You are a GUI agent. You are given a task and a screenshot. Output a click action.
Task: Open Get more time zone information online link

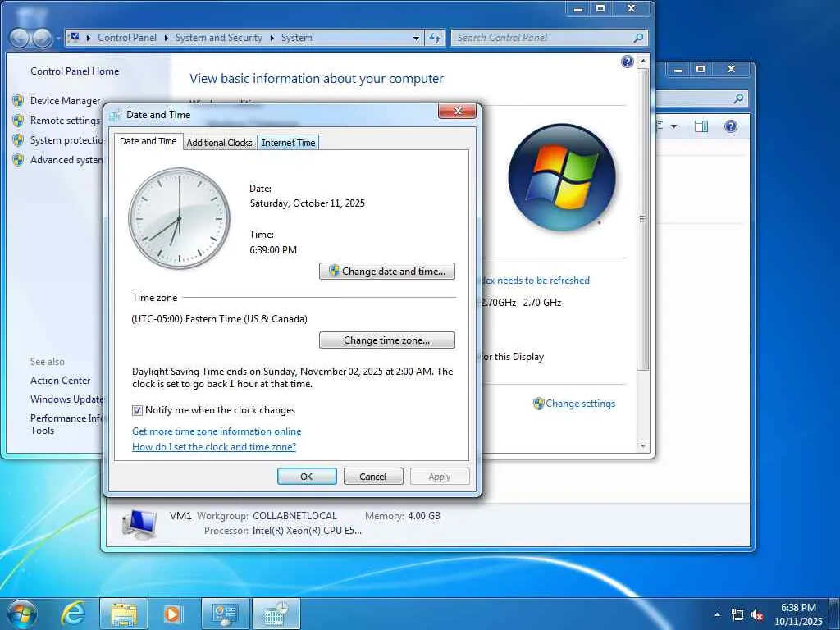tap(217, 431)
